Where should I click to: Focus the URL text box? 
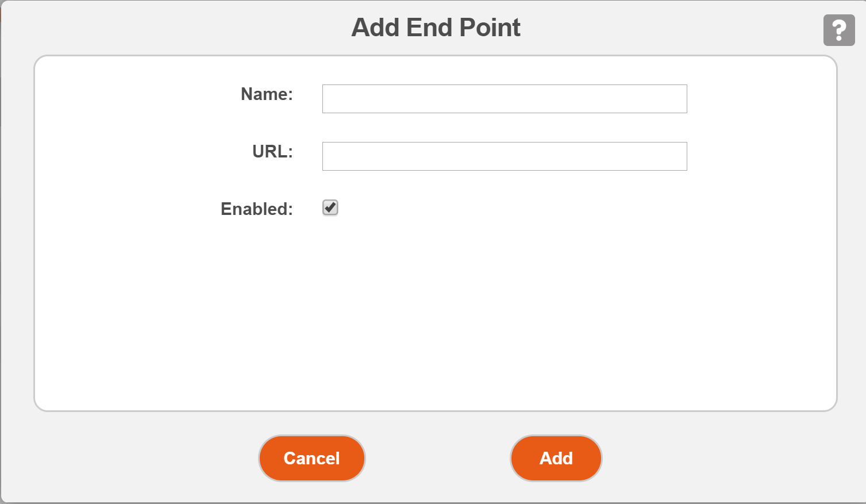504,156
